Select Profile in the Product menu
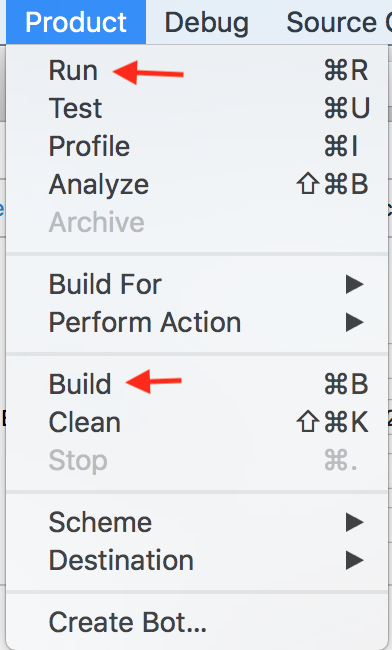The height and width of the screenshot is (650, 392). click(x=197, y=146)
